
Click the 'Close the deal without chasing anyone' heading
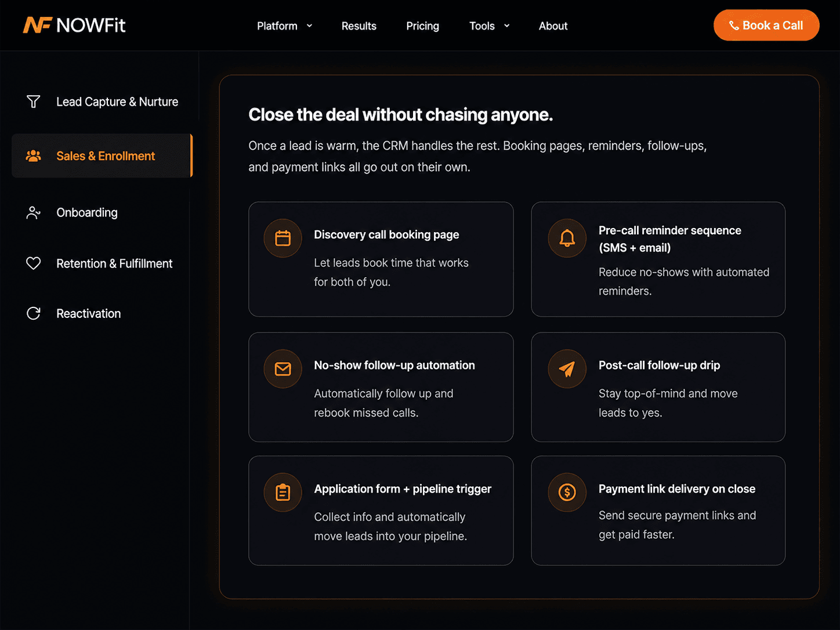pyautogui.click(x=401, y=115)
